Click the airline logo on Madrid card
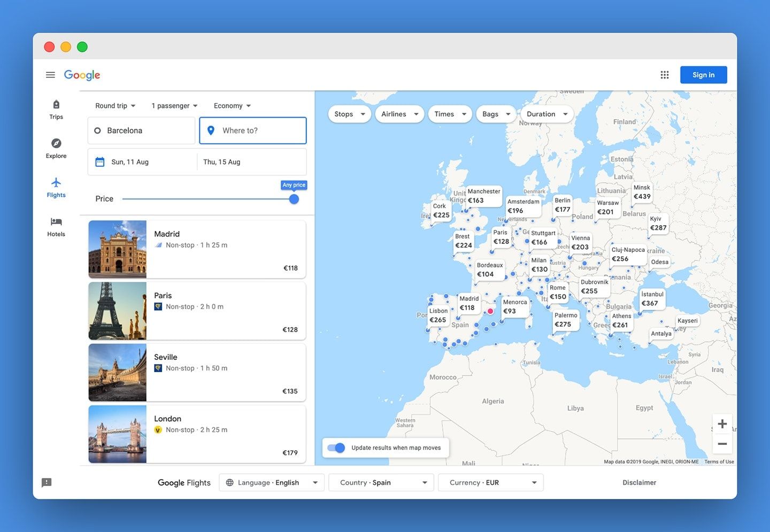 tap(158, 245)
